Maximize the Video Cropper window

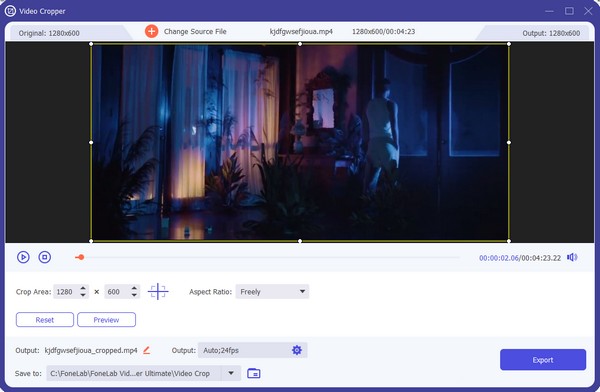point(569,11)
